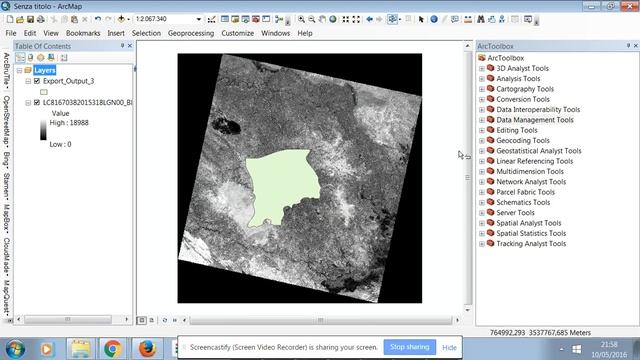Collapse the LC81670382015318LGN00 layer legend
The height and width of the screenshot is (360, 640).
pyautogui.click(x=28, y=102)
